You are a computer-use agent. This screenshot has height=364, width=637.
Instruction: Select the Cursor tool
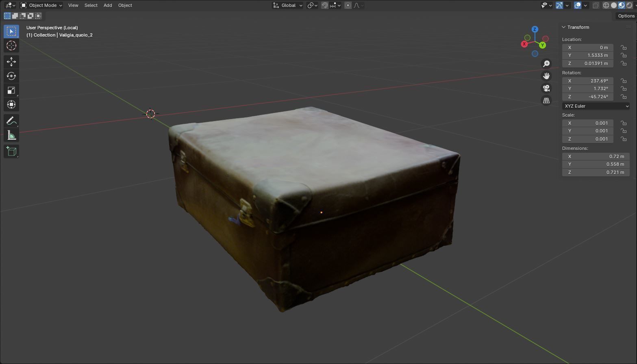[11, 45]
